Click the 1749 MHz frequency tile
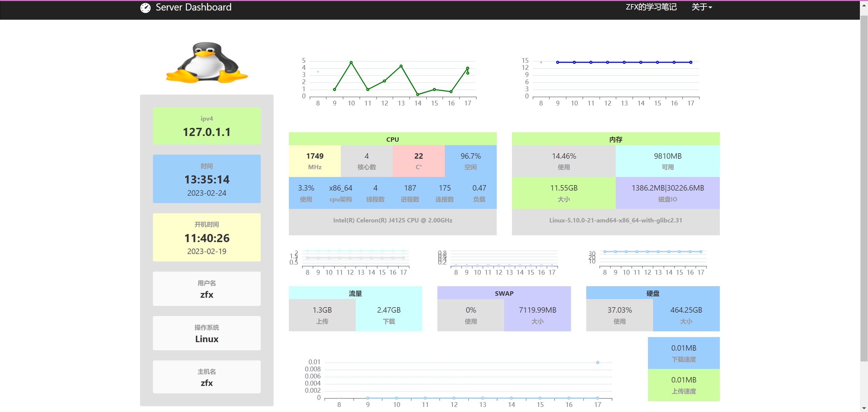The image size is (868, 412). (315, 161)
